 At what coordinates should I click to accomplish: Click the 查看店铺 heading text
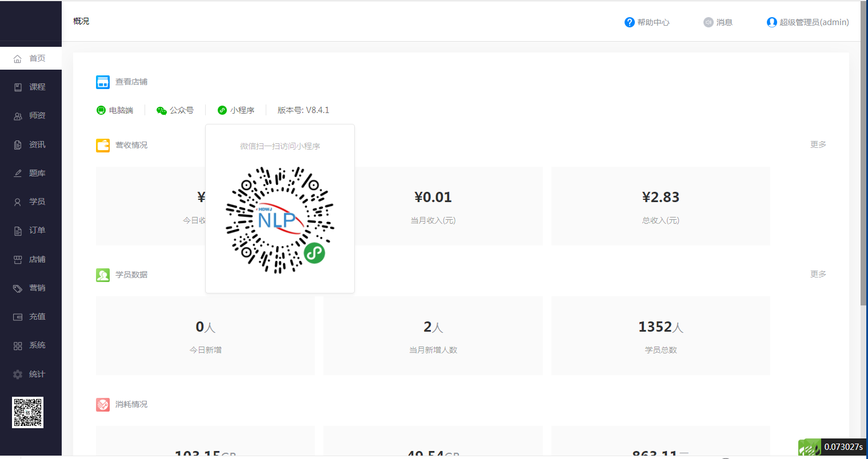click(131, 82)
